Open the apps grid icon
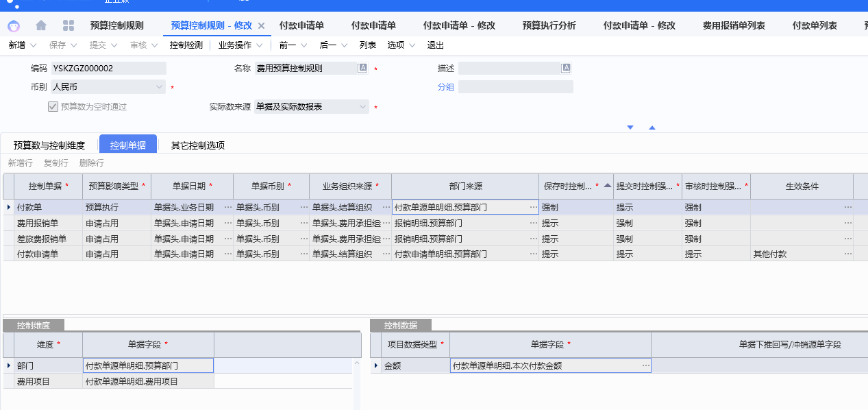Viewport: 868px width, 410px height. tap(69, 25)
